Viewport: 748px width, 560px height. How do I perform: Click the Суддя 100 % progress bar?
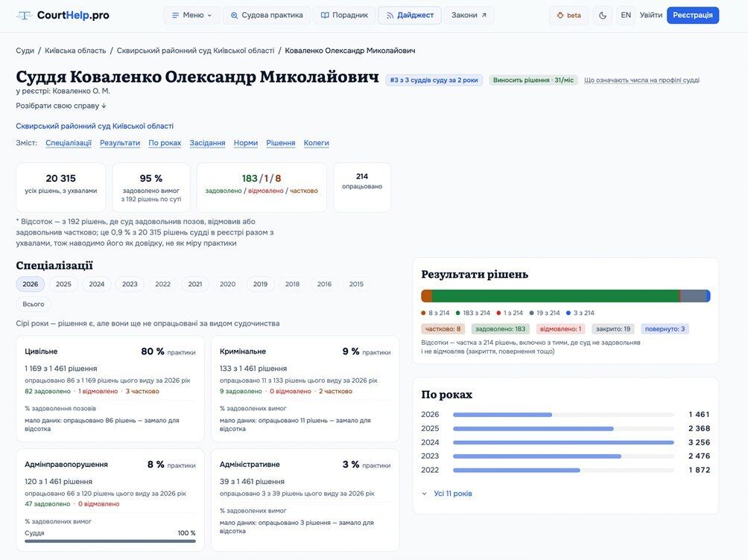(x=110, y=541)
